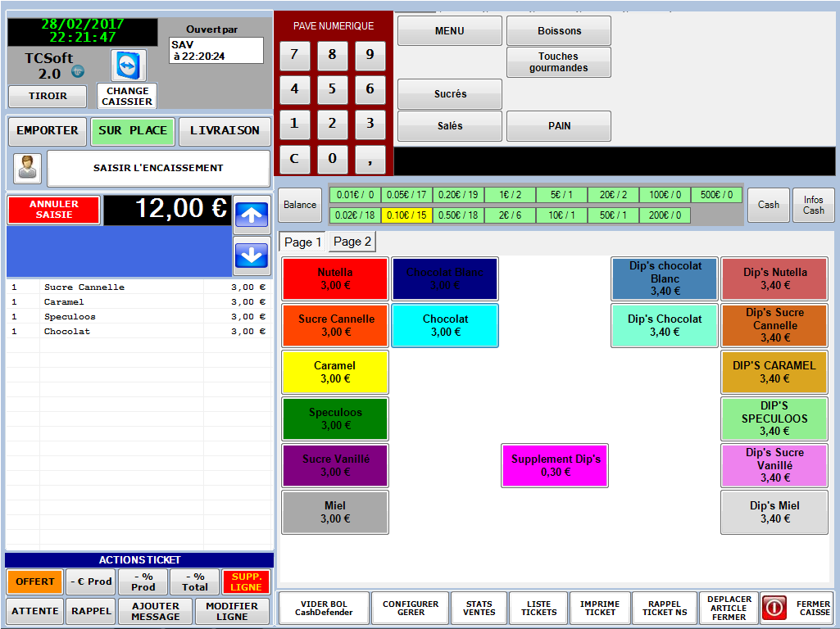Cancel entry with ANNULER SAISIE
The width and height of the screenshot is (840, 629).
52,209
